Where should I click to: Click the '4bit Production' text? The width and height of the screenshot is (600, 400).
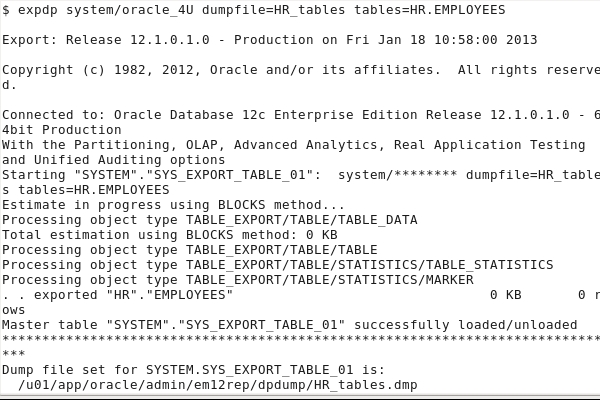point(62,130)
